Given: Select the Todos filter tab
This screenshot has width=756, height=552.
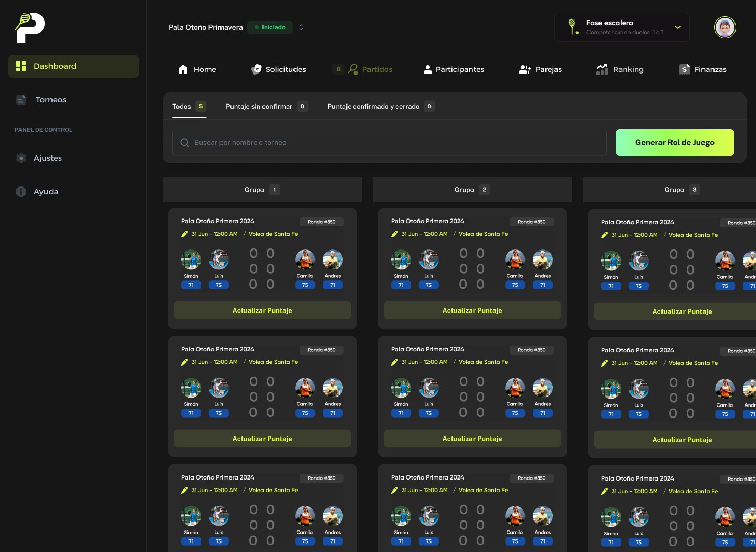Looking at the screenshot, I should click(x=189, y=107).
